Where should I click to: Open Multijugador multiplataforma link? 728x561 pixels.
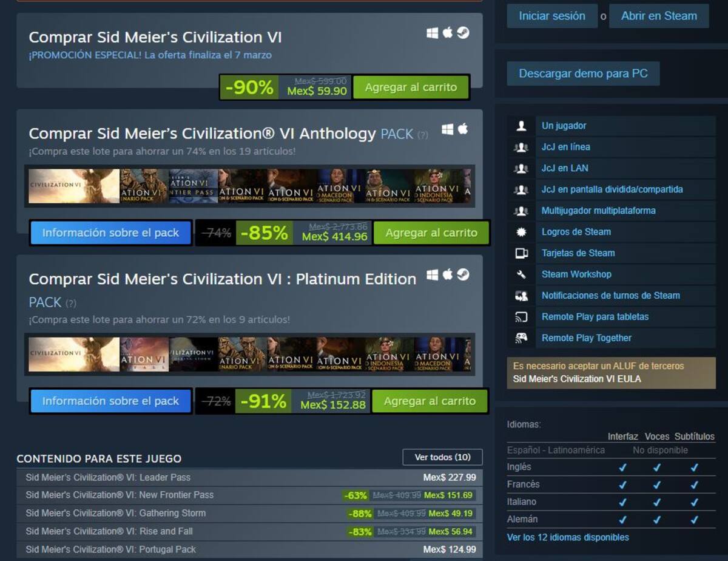(x=599, y=211)
